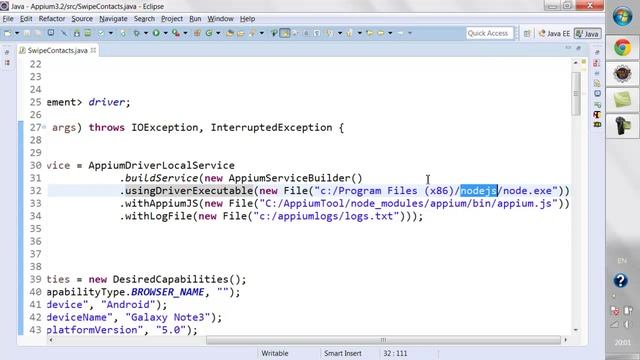640x360 pixels.
Task: Switch to the Java EE perspective
Action: pyautogui.click(x=554, y=33)
